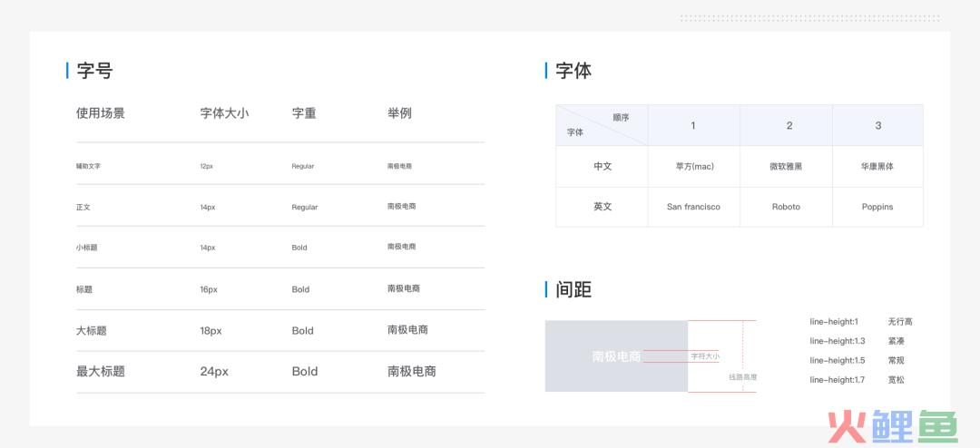Click the 辅助文字 row label
The image size is (980, 448).
click(89, 167)
